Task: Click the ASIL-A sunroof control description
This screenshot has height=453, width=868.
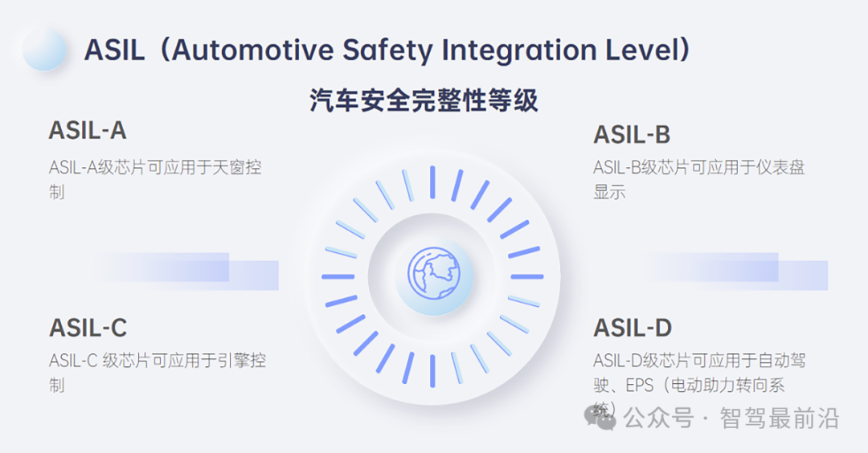Action: [155, 179]
